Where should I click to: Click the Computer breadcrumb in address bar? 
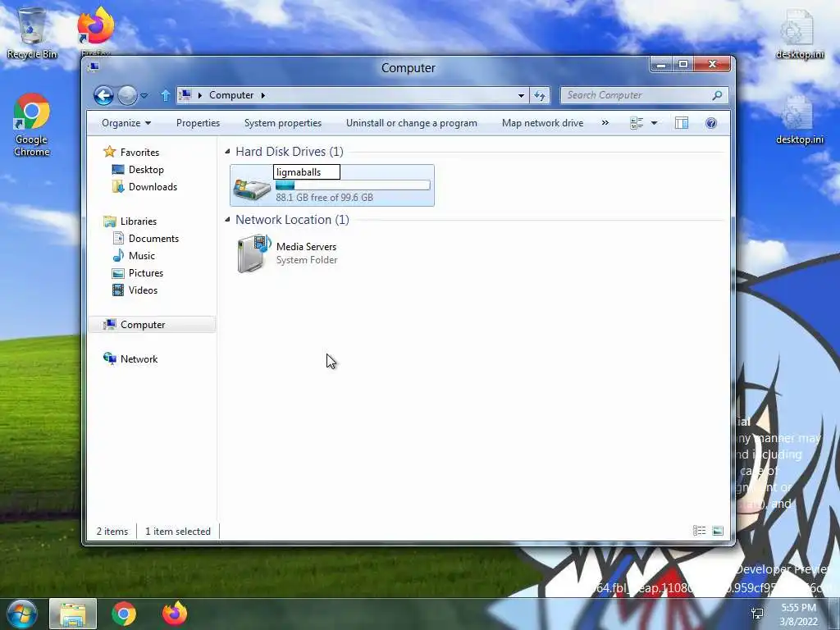pos(231,95)
